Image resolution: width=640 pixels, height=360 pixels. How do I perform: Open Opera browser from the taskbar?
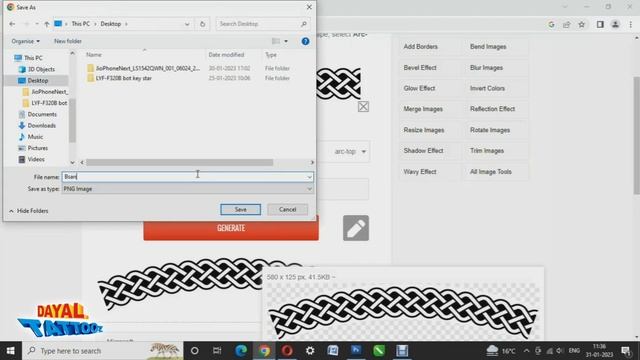(287, 351)
